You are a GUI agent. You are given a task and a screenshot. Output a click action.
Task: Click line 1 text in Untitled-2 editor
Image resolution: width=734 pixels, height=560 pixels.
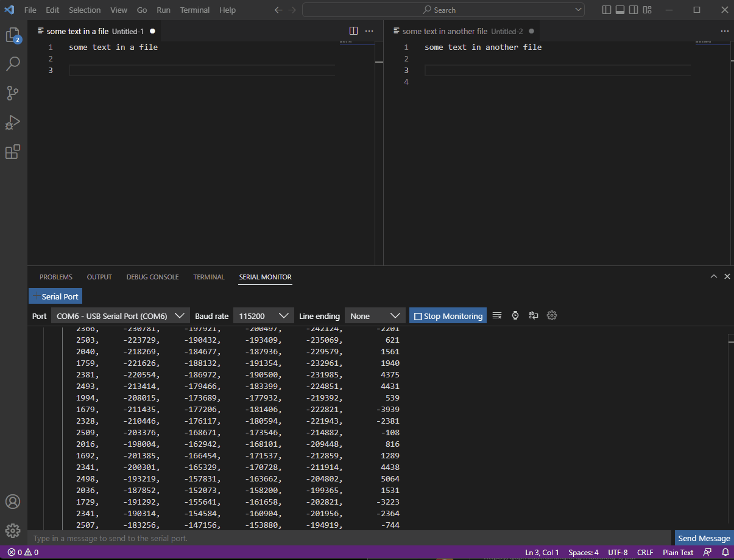click(483, 47)
